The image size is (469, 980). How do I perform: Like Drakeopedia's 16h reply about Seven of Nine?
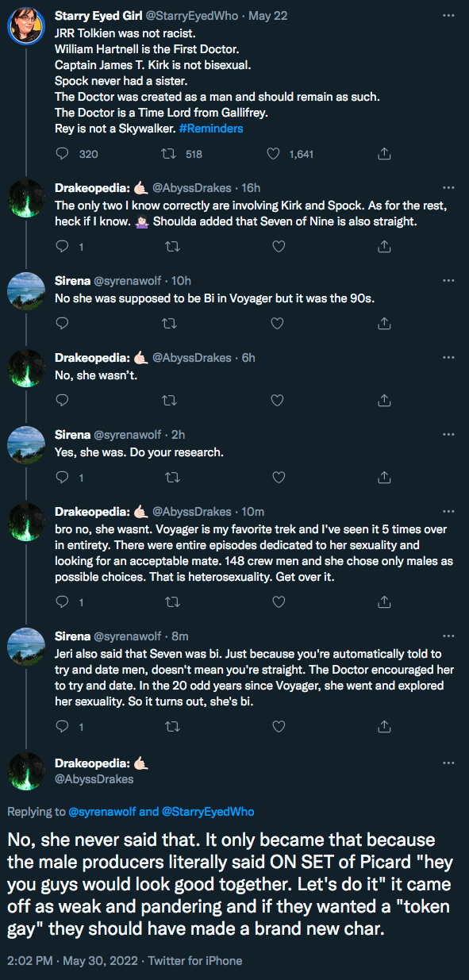[x=279, y=247]
